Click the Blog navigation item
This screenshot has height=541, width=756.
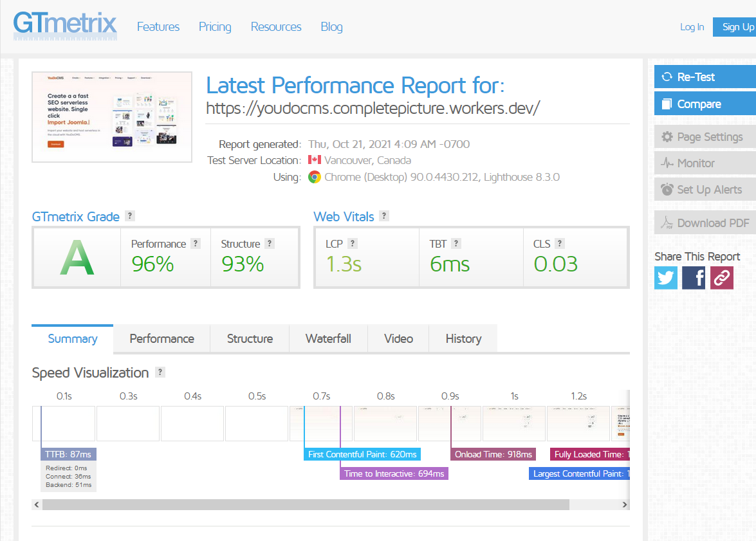pyautogui.click(x=331, y=26)
